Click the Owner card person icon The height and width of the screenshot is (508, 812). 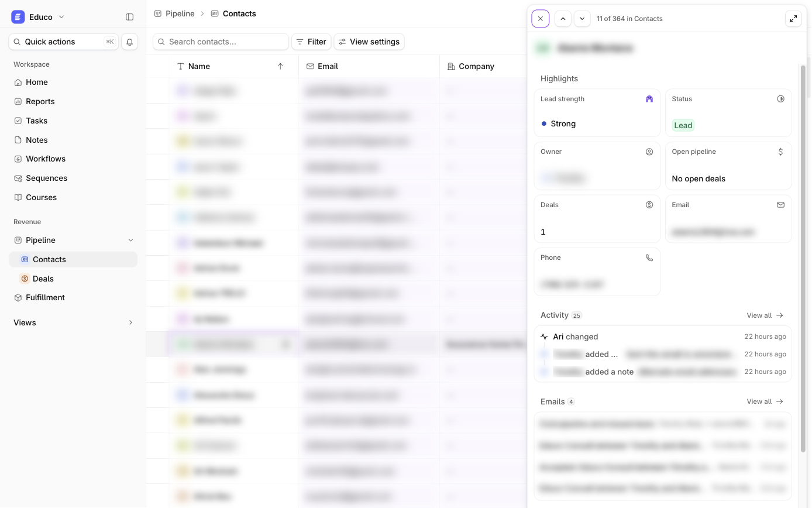click(x=649, y=152)
